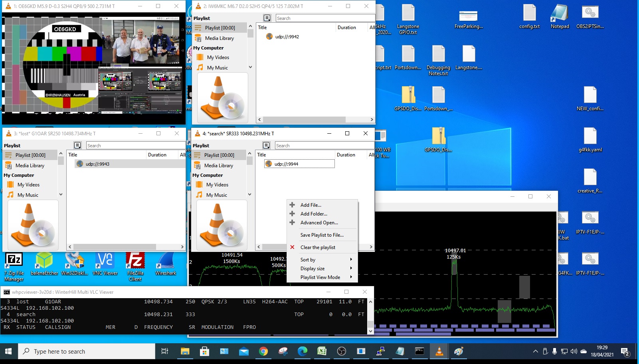This screenshot has height=364, width=639.
Task: Select udp://:9944 playlist entry
Action: (x=299, y=164)
